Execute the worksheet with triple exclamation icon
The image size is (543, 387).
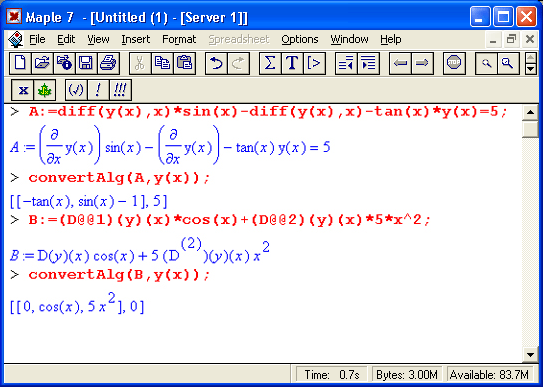pos(120,90)
